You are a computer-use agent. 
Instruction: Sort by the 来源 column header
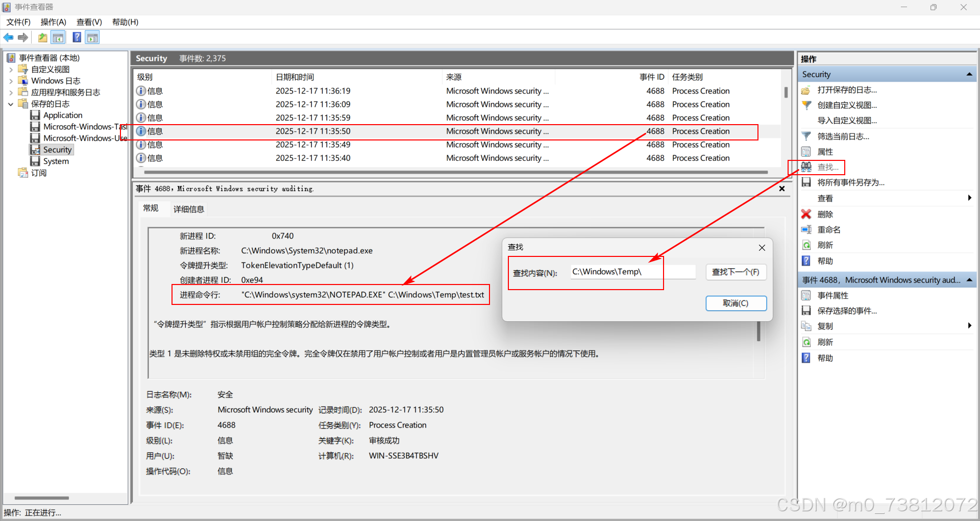498,77
